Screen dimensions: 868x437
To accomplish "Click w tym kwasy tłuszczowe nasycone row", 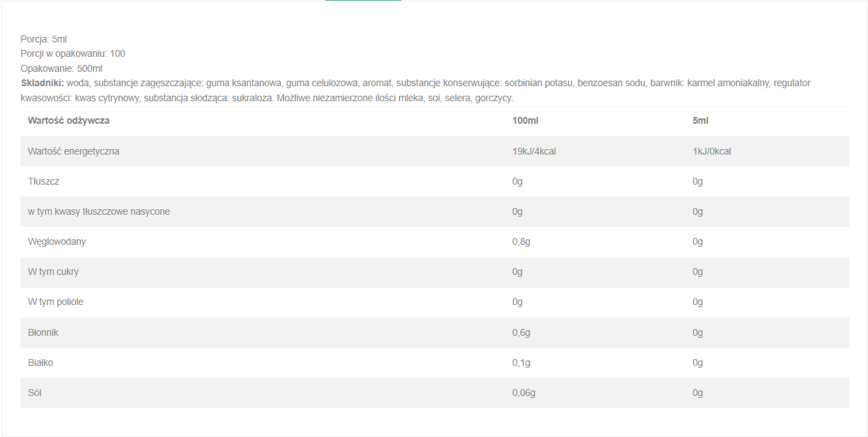I will [435, 211].
